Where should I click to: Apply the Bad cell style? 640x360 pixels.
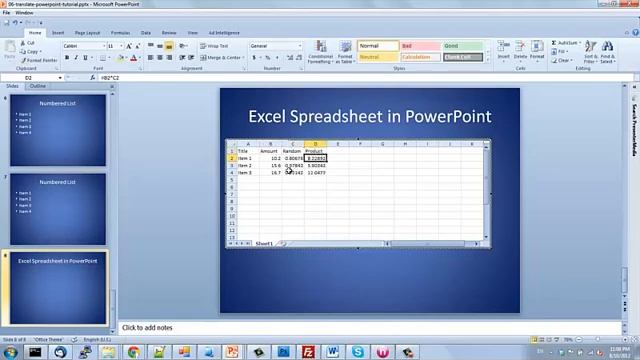tap(420, 46)
